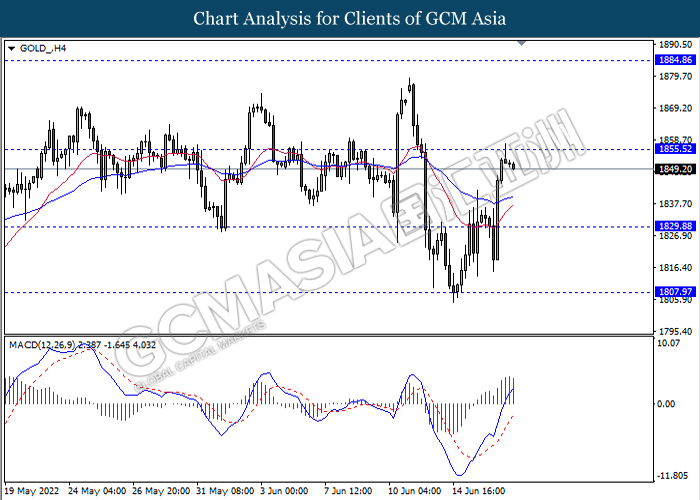
Task: Click the 24 May 04:00 time label
Action: tap(97, 491)
